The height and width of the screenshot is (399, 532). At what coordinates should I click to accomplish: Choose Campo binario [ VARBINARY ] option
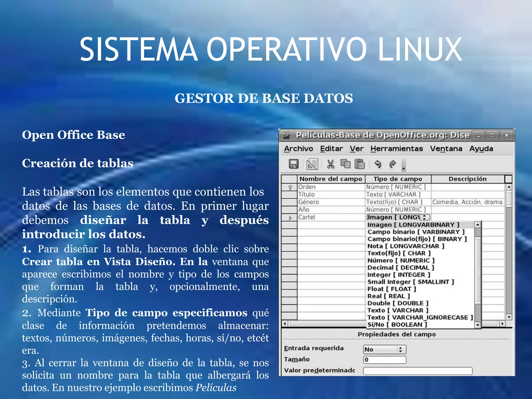(x=420, y=232)
